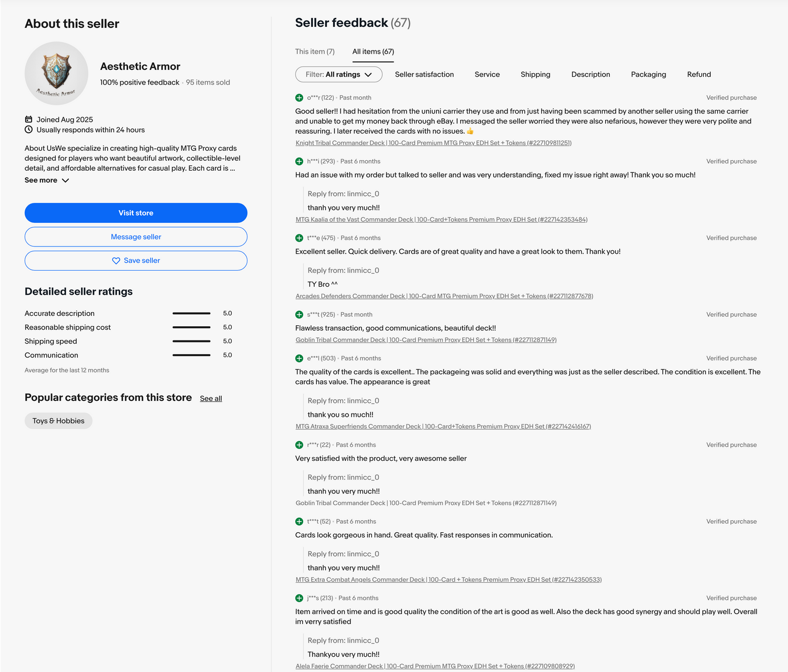Click the Aesthetic Armor seller avatar

tap(56, 73)
